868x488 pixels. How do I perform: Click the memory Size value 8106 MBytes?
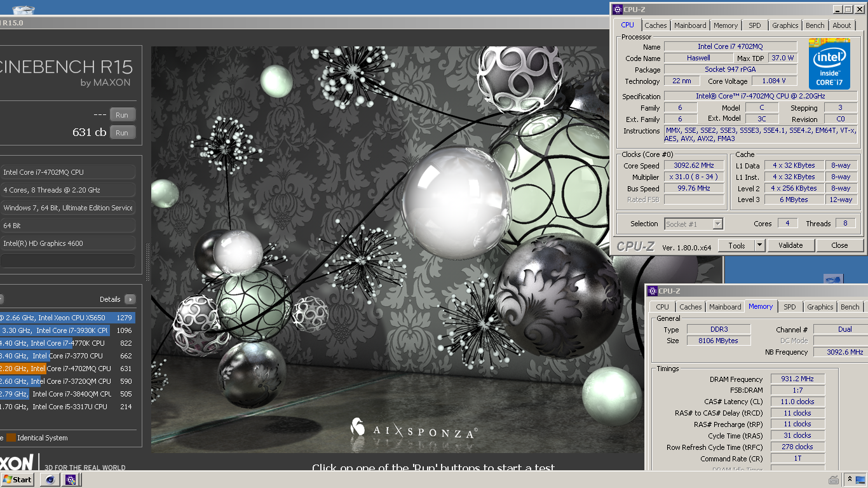[719, 341]
